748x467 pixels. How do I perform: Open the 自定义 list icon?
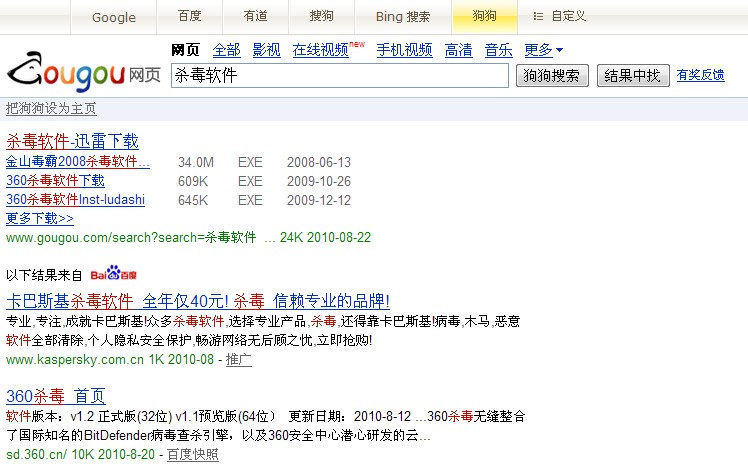(x=538, y=16)
